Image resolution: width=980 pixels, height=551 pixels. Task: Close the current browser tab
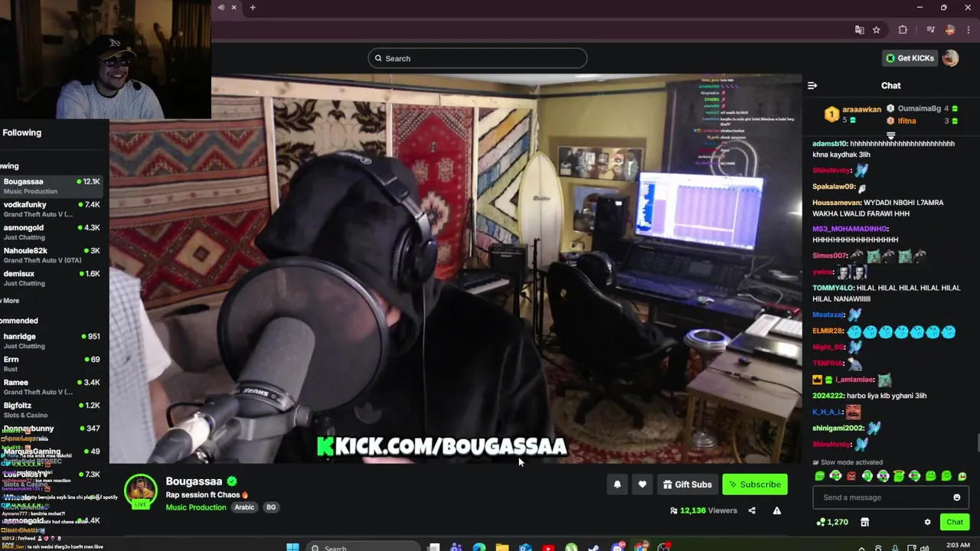234,8
